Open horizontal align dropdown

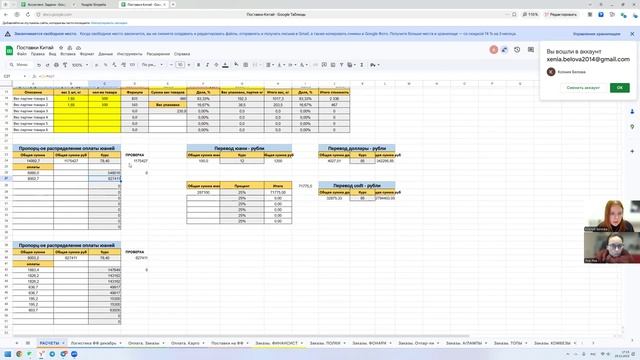coord(269,65)
